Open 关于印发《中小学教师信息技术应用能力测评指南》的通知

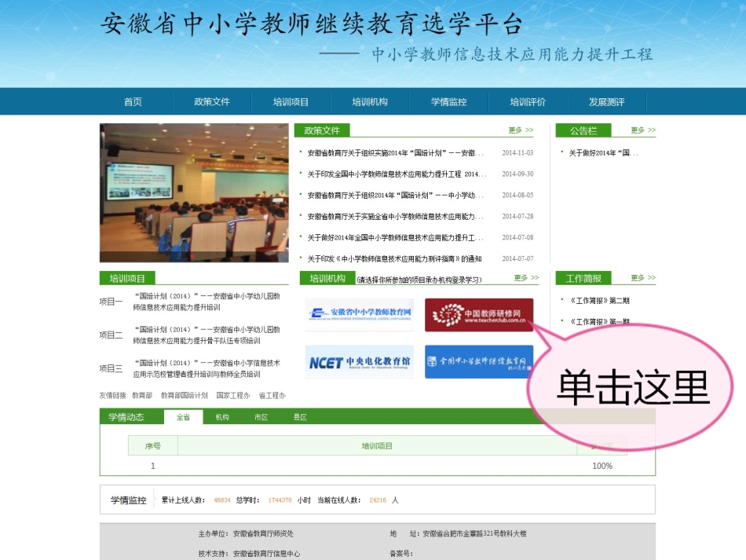394,259
